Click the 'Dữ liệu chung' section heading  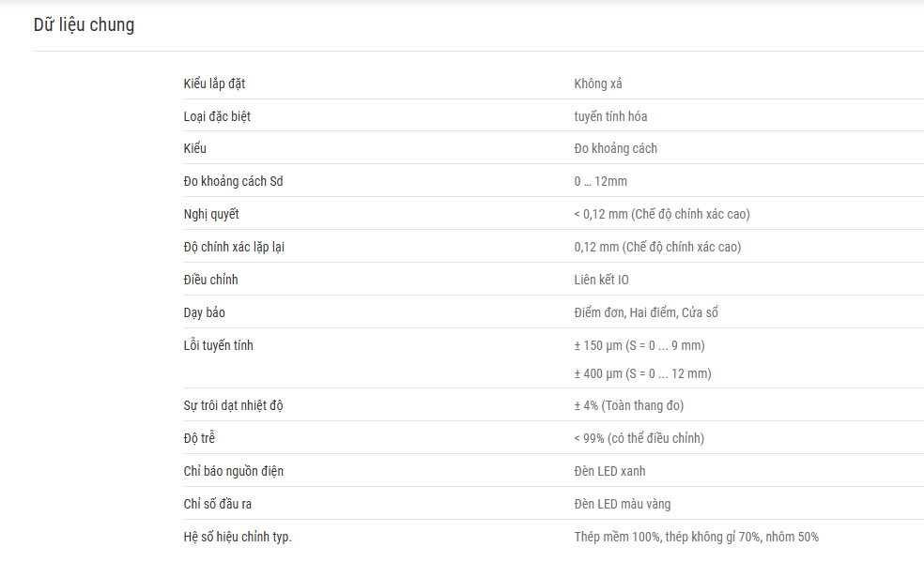coord(84,25)
